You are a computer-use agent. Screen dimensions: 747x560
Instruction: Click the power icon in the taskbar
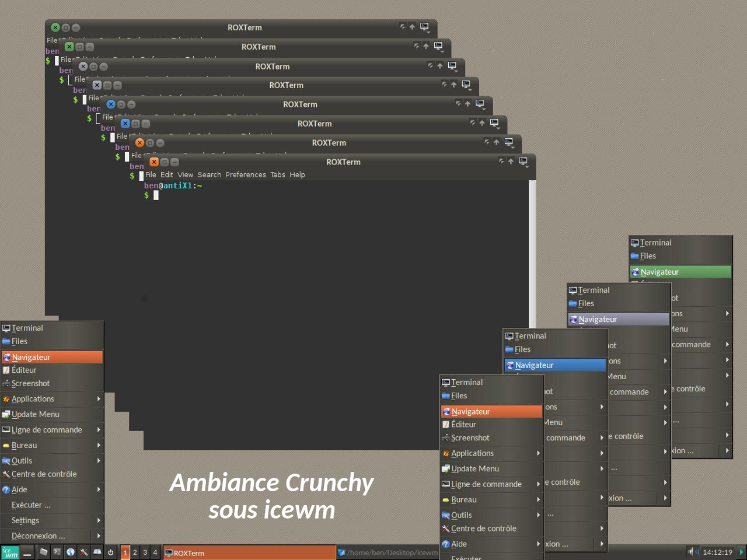pyautogui.click(x=111, y=552)
